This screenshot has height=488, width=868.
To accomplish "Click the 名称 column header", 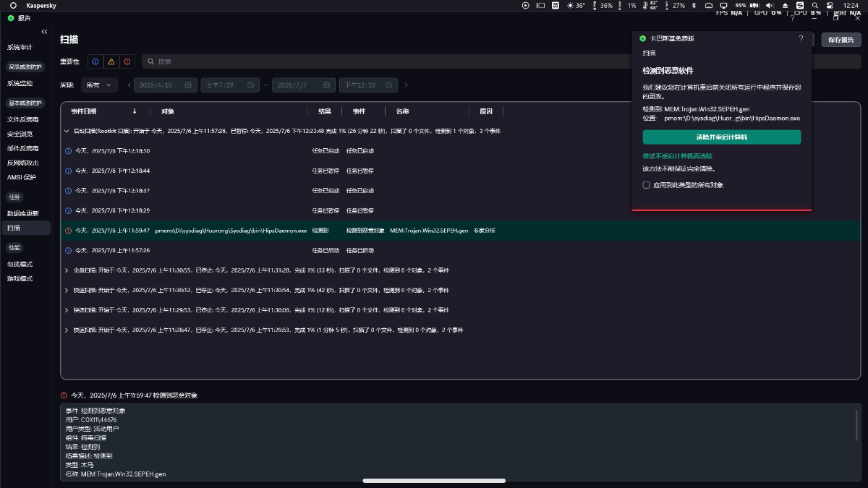I will (402, 111).
